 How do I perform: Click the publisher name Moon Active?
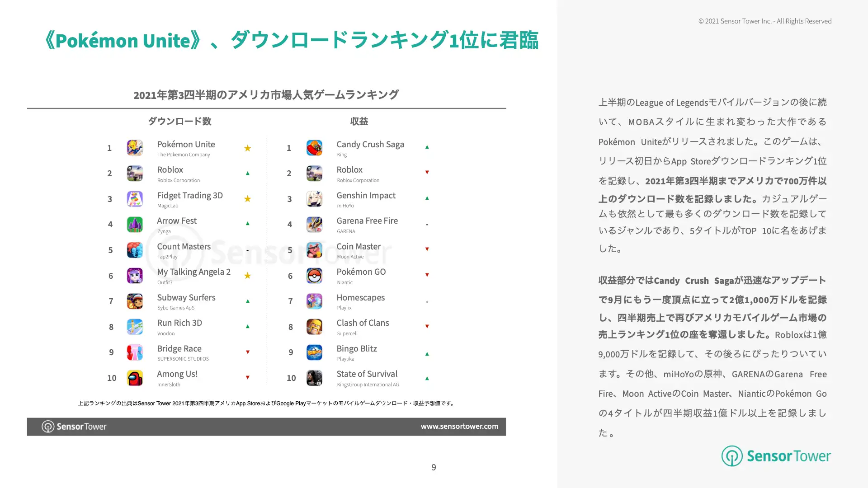[x=350, y=257]
